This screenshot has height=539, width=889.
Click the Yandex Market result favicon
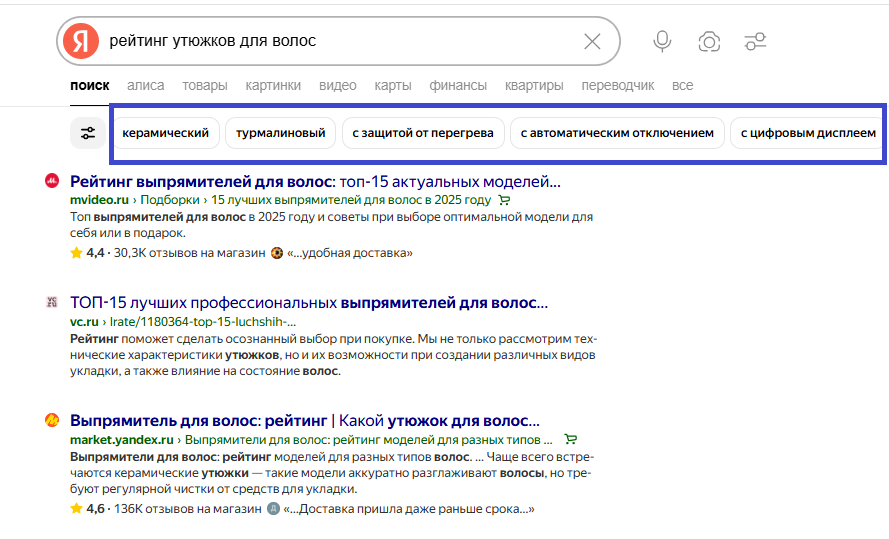pyautogui.click(x=53, y=421)
